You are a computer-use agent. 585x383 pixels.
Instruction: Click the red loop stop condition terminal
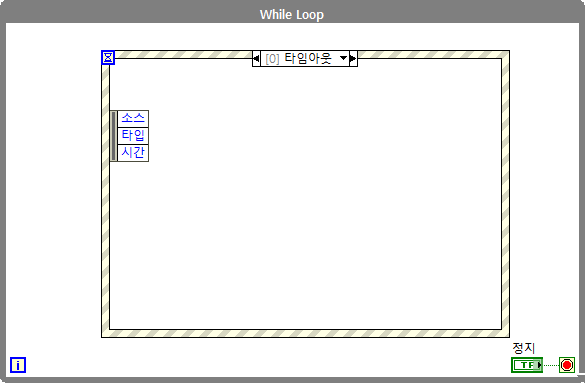[567, 365]
